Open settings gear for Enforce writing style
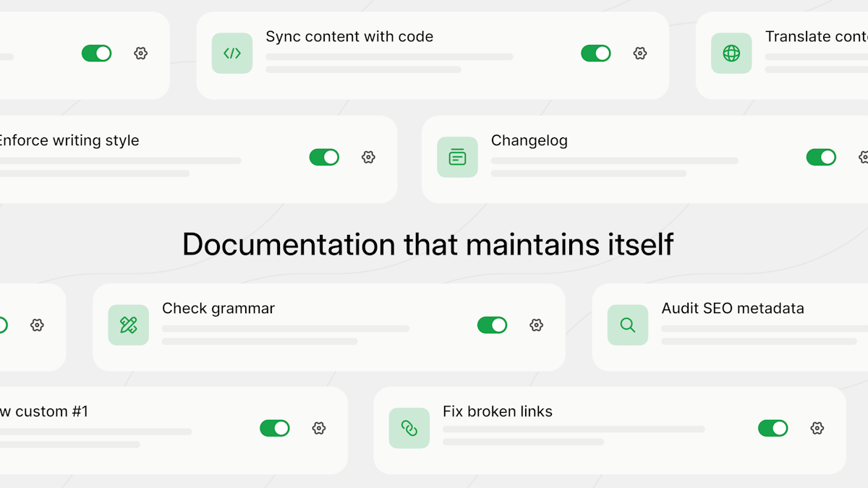The image size is (868, 488). (368, 157)
